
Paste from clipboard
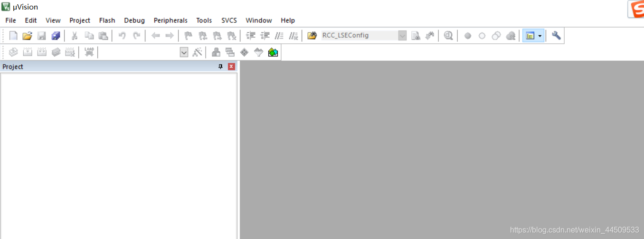(x=103, y=36)
